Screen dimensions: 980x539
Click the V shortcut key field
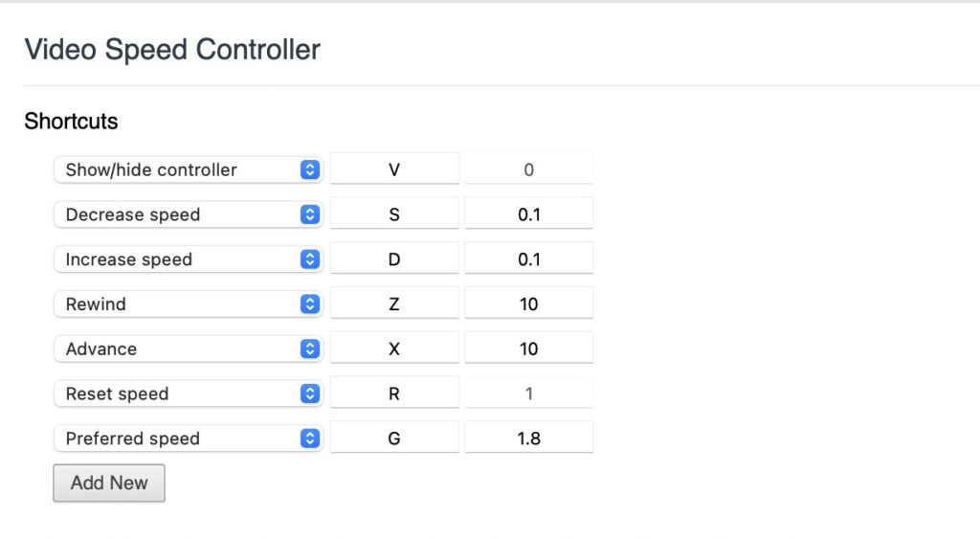pyautogui.click(x=394, y=169)
